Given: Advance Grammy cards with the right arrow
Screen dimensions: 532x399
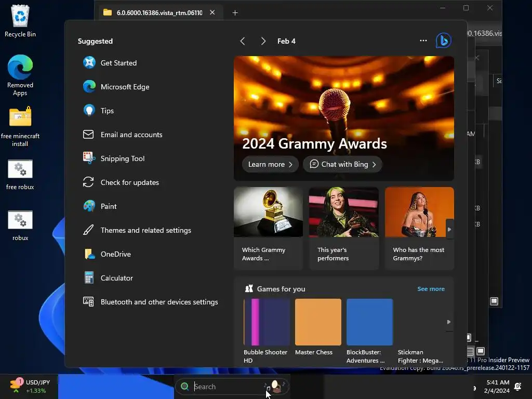Looking at the screenshot, I should (449, 229).
